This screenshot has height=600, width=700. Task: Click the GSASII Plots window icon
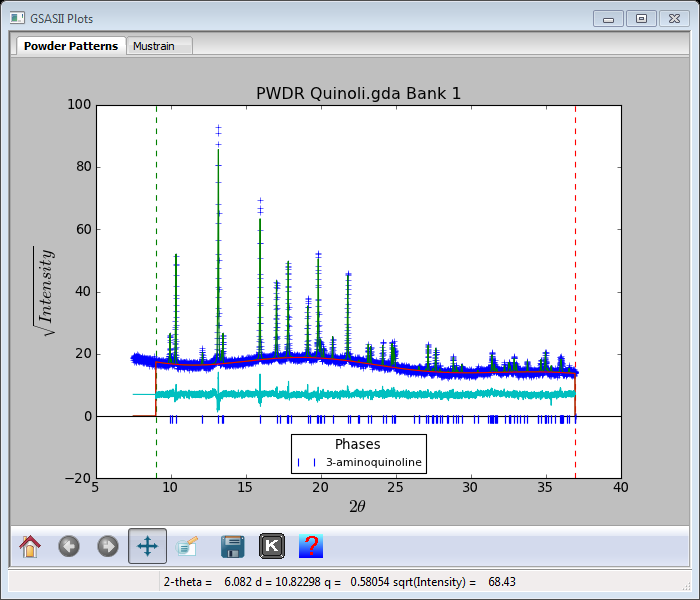point(17,18)
